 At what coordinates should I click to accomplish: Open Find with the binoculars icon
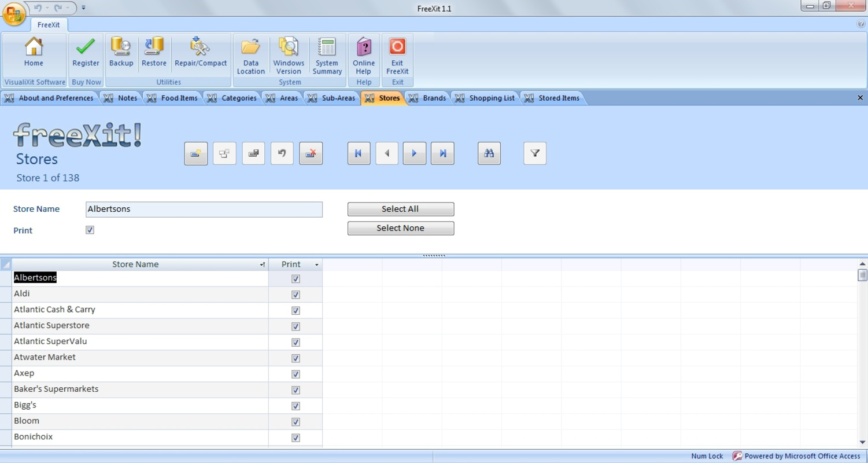[489, 153]
